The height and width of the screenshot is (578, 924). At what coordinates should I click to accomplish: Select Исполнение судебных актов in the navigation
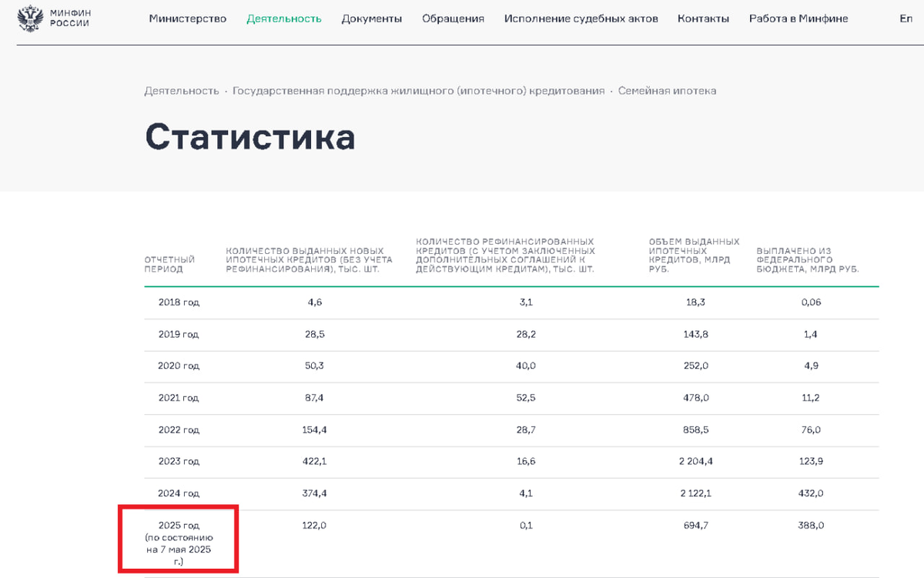581,18
